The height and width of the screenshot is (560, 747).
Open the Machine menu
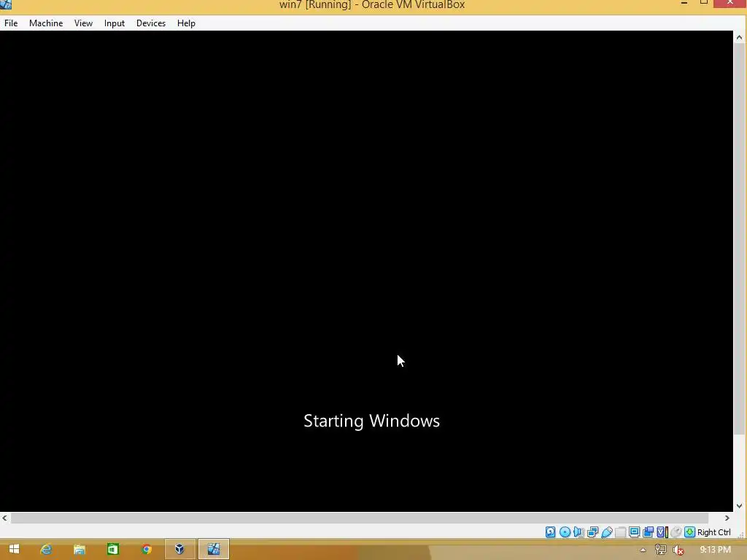[x=46, y=23]
